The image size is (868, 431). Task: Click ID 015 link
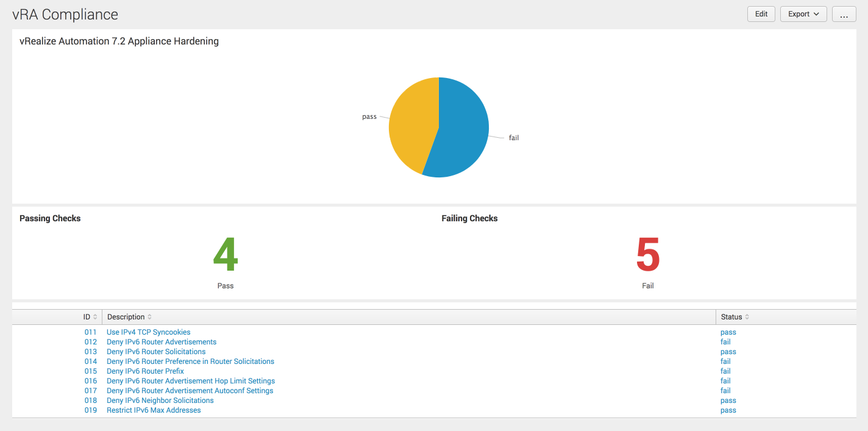pos(91,371)
